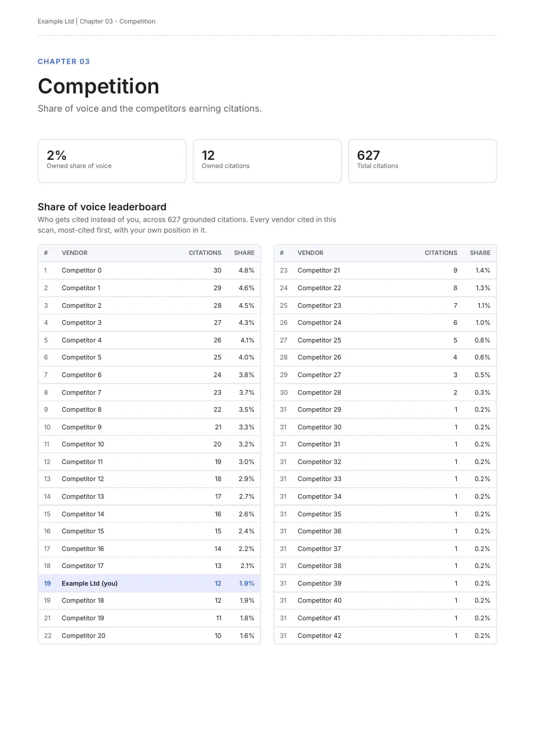Screen dimensions: 535x756
Task: Select the 'Competition' page heading
Action: point(98,86)
